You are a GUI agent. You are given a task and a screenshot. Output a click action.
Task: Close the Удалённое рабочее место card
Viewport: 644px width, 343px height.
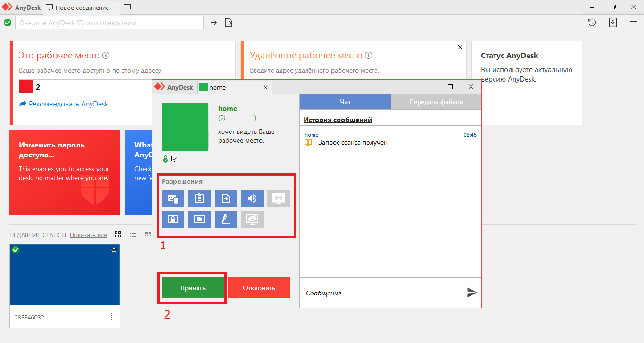[x=460, y=47]
